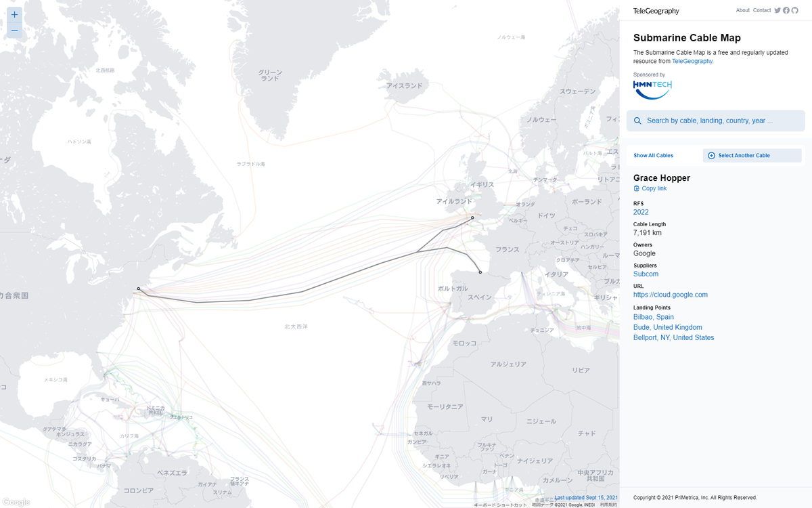
Task: Open keyboard shortcuts link on map footer
Action: pyautogui.click(x=499, y=505)
